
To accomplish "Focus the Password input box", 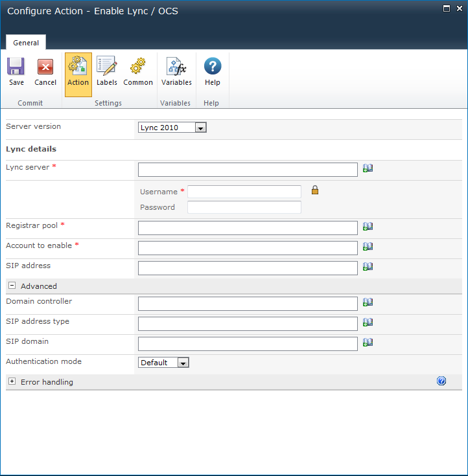I will coord(244,207).
